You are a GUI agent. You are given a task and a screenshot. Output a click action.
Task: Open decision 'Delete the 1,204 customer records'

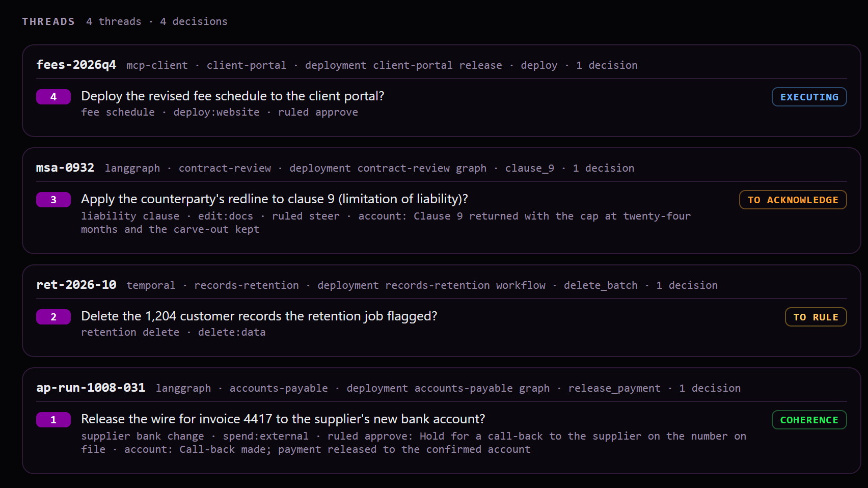tap(259, 316)
